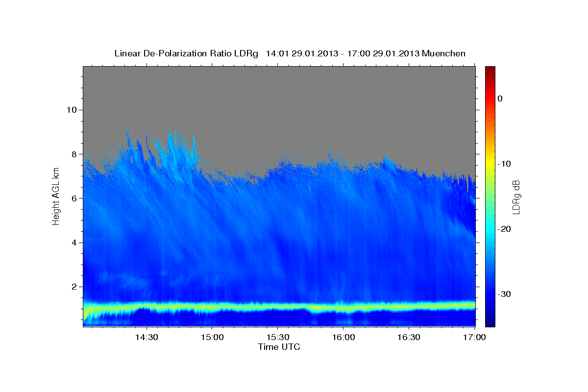Click the colorbar value -20
Image resolution: width=588 pixels, height=392 pixels.
coord(504,229)
